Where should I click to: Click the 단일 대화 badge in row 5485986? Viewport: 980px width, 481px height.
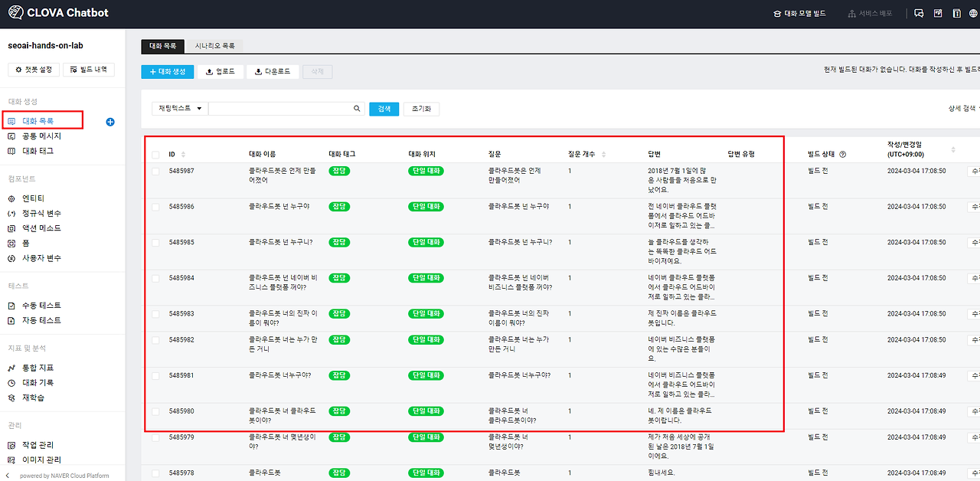pyautogui.click(x=425, y=207)
